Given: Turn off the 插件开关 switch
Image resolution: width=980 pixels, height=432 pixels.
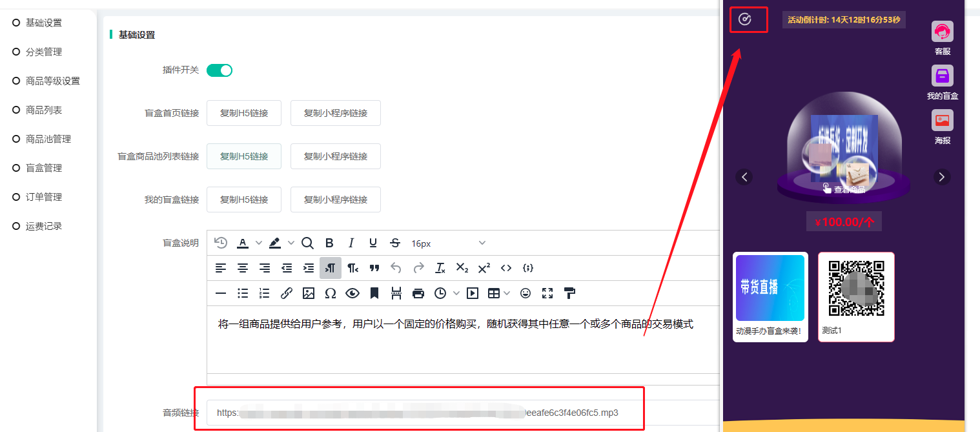Looking at the screenshot, I should click(219, 70).
